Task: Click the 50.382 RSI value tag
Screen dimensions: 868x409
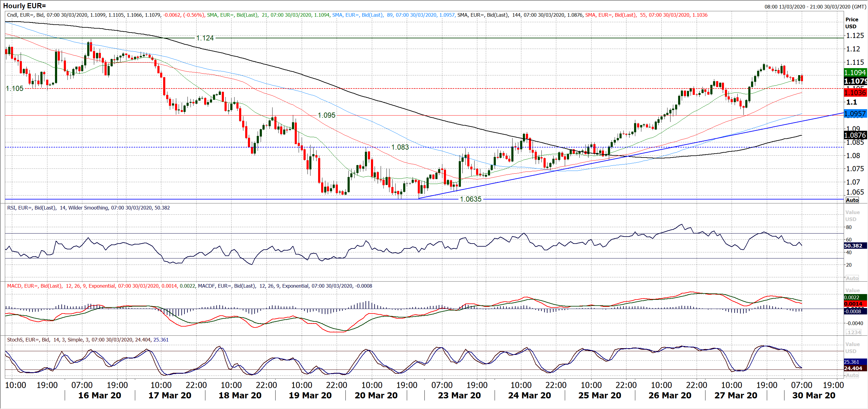Action: click(855, 246)
